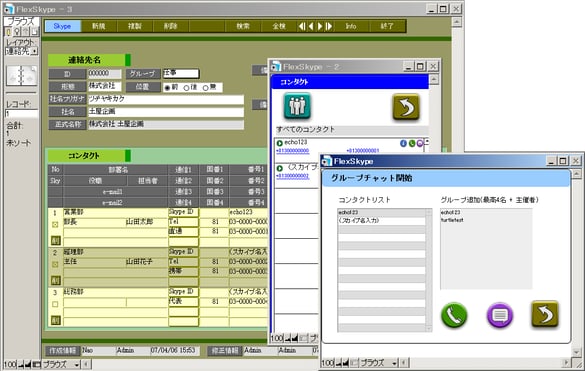
Task: Click zoom out icon in front FlexSkype status bar
Action: click(x=338, y=363)
